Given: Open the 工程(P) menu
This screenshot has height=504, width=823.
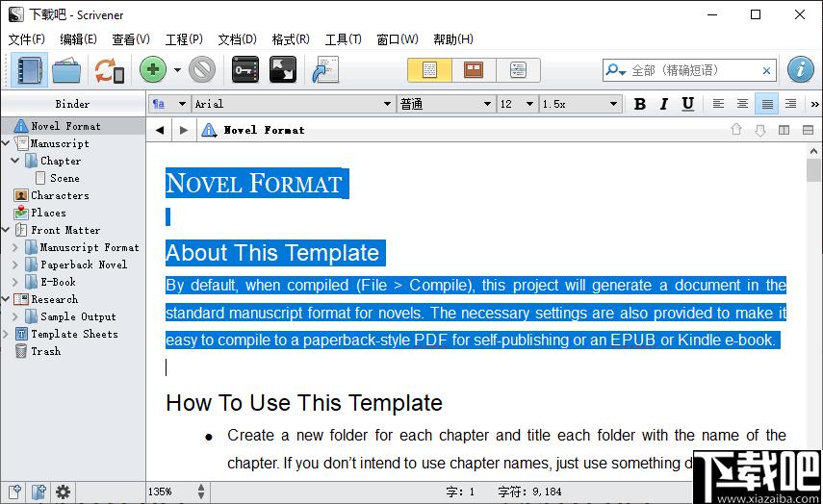Looking at the screenshot, I should pyautogui.click(x=184, y=39).
